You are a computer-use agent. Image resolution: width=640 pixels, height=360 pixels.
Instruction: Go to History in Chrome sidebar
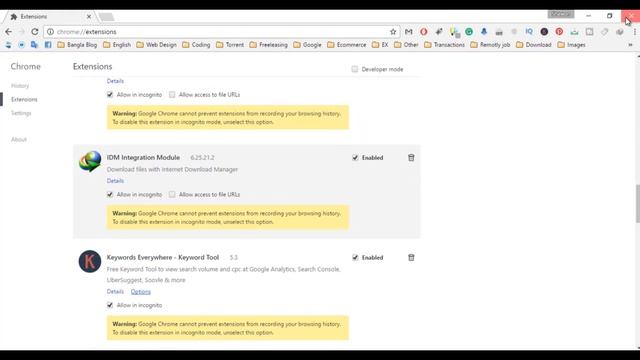[20, 86]
